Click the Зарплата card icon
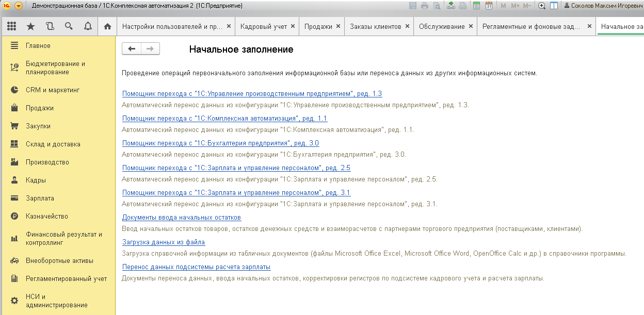Screen dimensions: 644x315 pos(14,198)
